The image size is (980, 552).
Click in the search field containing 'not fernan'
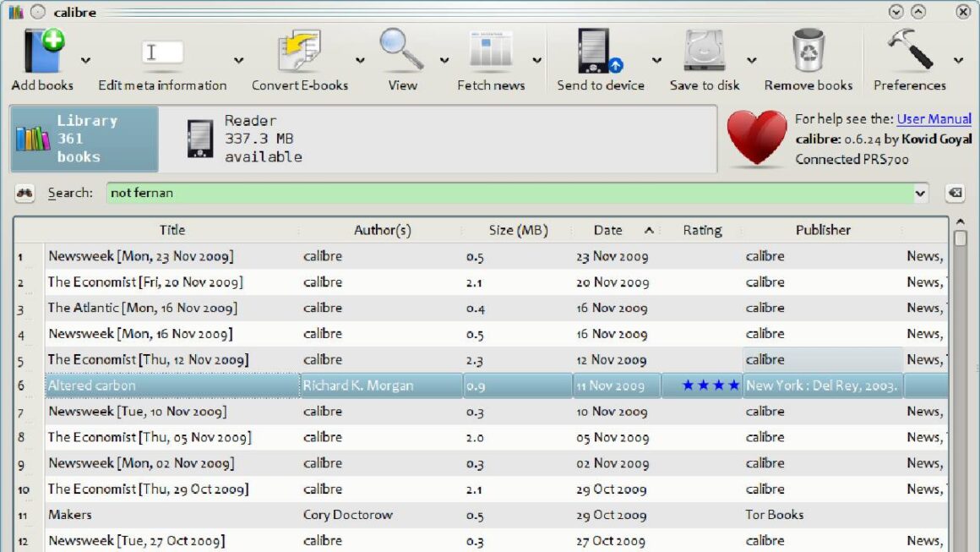click(509, 194)
